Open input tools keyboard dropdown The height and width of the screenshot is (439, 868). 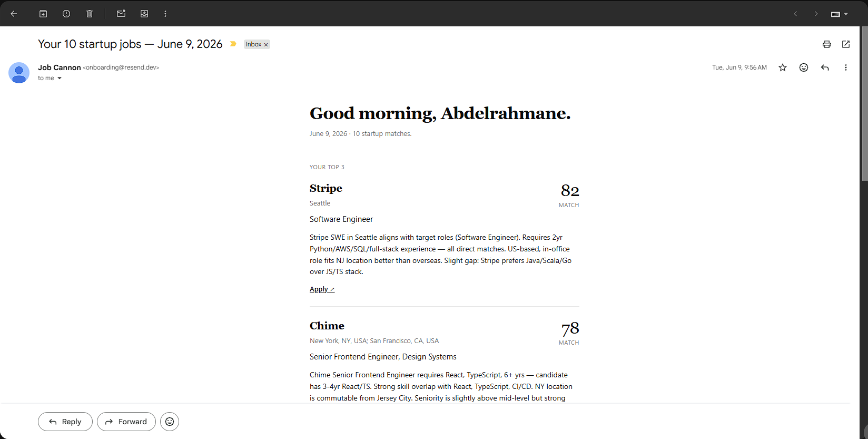840,14
